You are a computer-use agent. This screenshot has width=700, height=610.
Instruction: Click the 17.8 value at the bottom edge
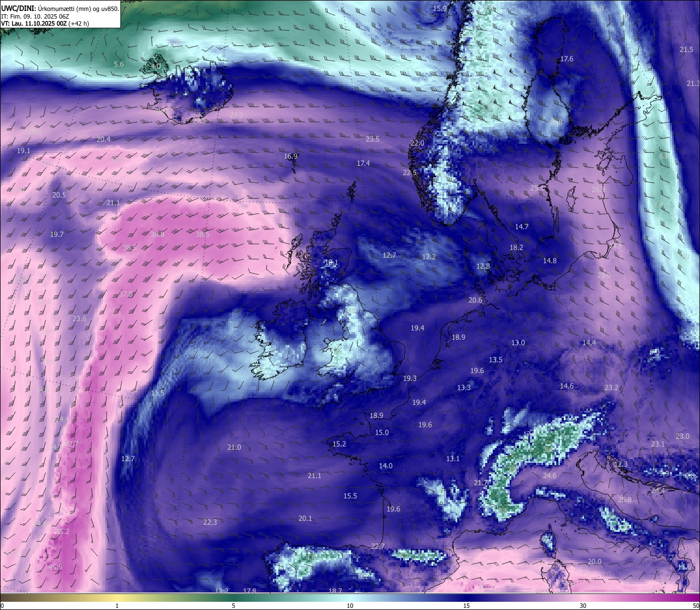[x=249, y=590]
